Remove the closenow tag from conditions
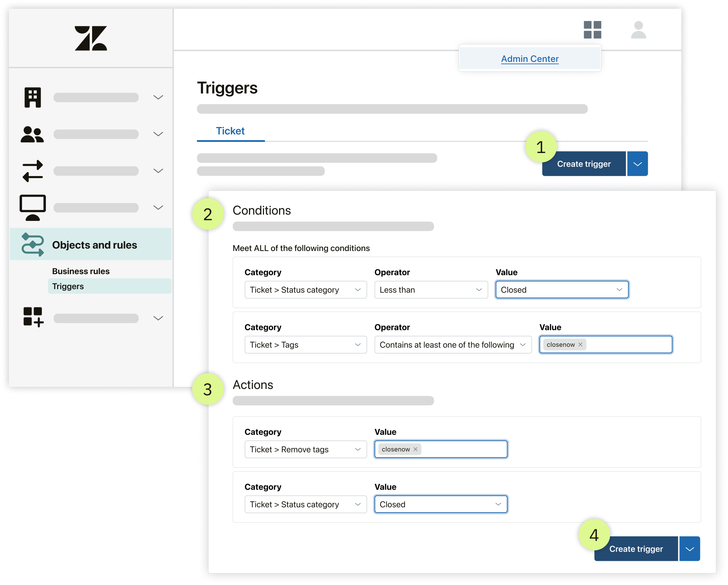Screen dimensions: 728x585 [582, 344]
